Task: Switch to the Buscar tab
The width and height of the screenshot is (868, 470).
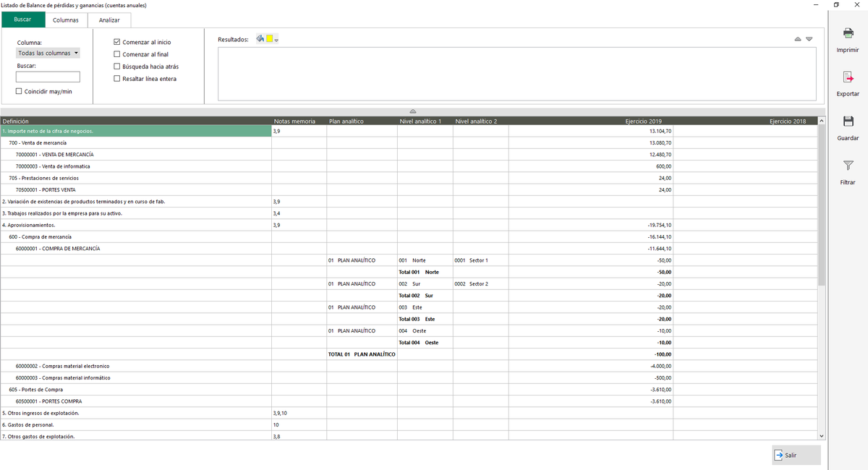Action: point(22,20)
